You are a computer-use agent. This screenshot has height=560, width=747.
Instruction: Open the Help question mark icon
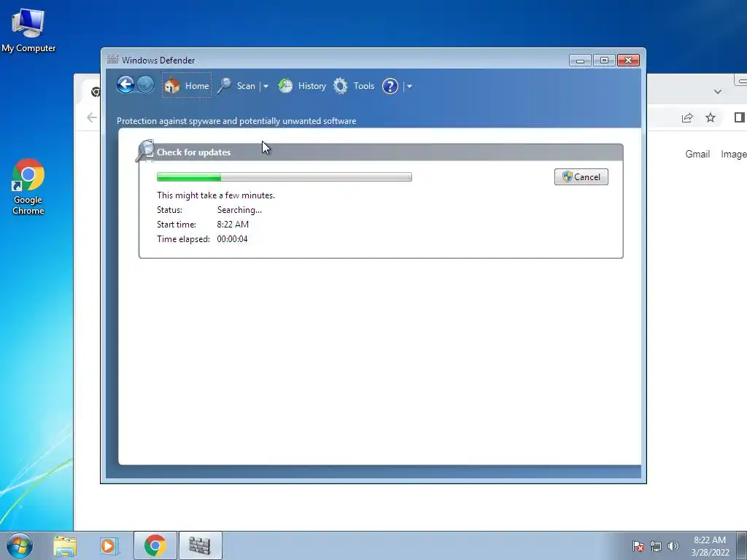(390, 86)
